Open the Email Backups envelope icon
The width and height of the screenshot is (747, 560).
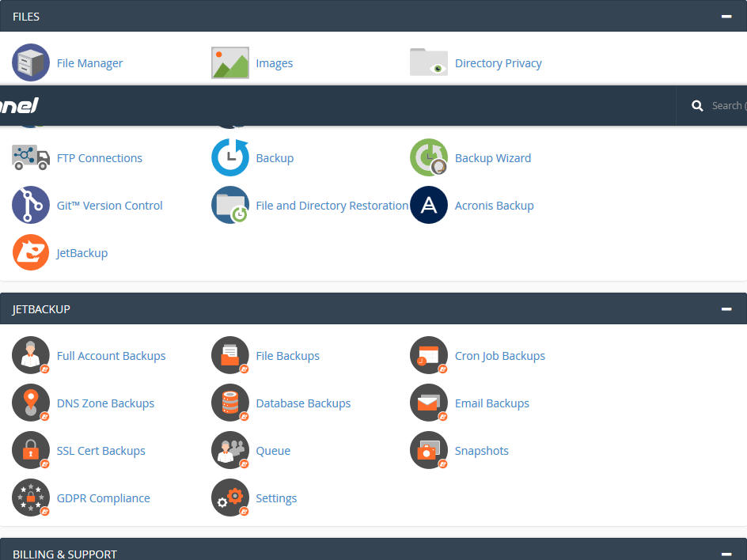coord(429,403)
